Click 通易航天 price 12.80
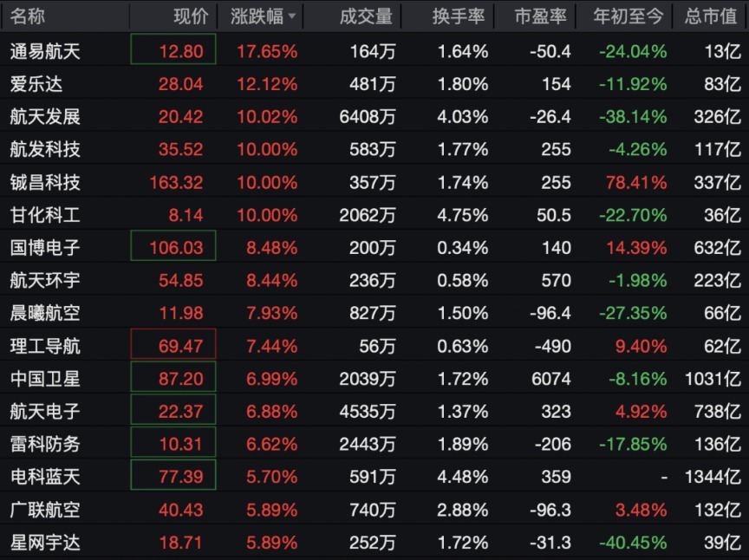 tap(181, 51)
